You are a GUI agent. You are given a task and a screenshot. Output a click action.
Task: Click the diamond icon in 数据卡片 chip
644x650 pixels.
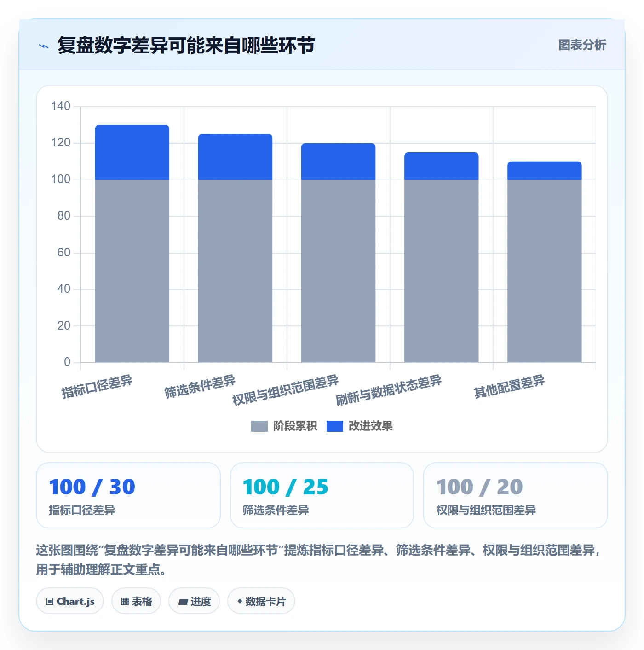pyautogui.click(x=240, y=601)
